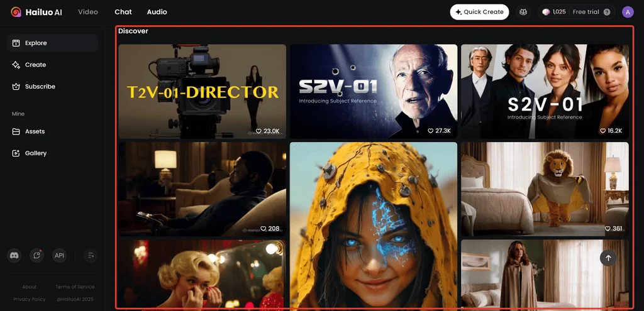Screen dimensions: 644x311
Task: Open the feedback chat bubble icon
Action: point(37,255)
